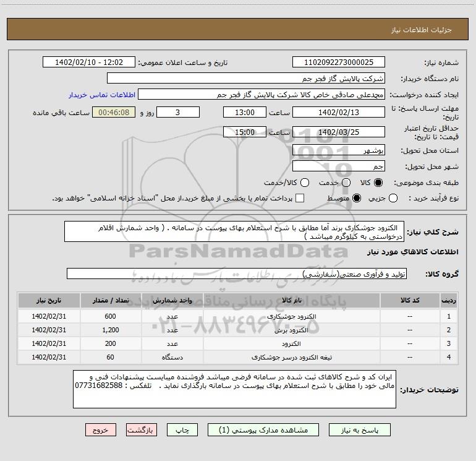Click the خروج exit button

[101, 430]
